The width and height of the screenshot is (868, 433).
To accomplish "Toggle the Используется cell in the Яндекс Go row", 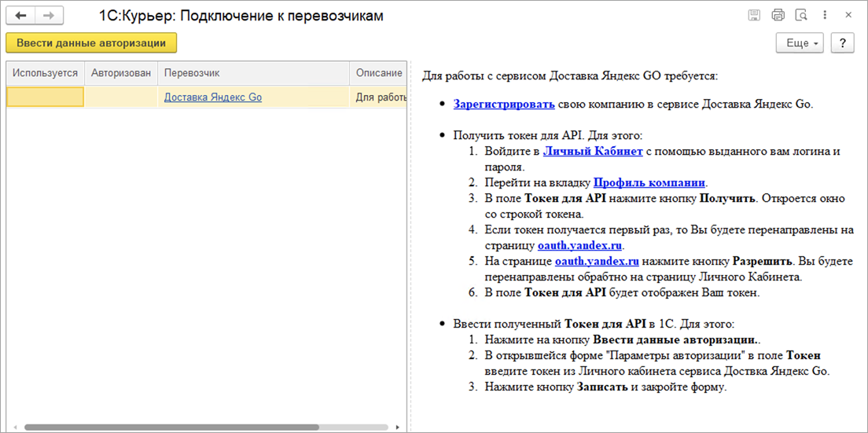I will (46, 97).
